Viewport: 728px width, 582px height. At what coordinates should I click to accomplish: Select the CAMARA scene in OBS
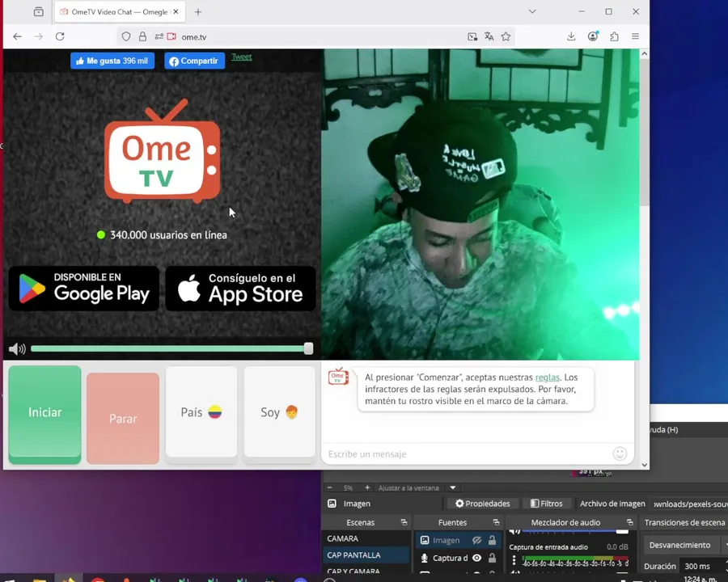[366, 539]
